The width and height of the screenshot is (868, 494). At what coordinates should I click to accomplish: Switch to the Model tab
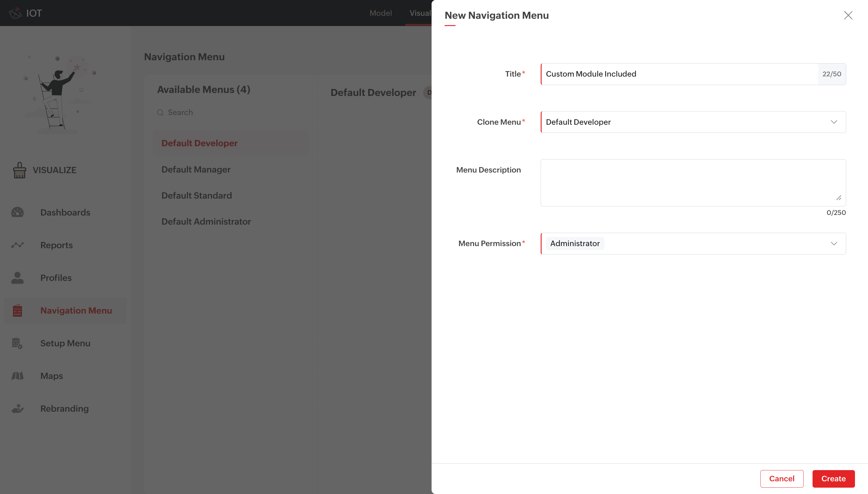(380, 13)
